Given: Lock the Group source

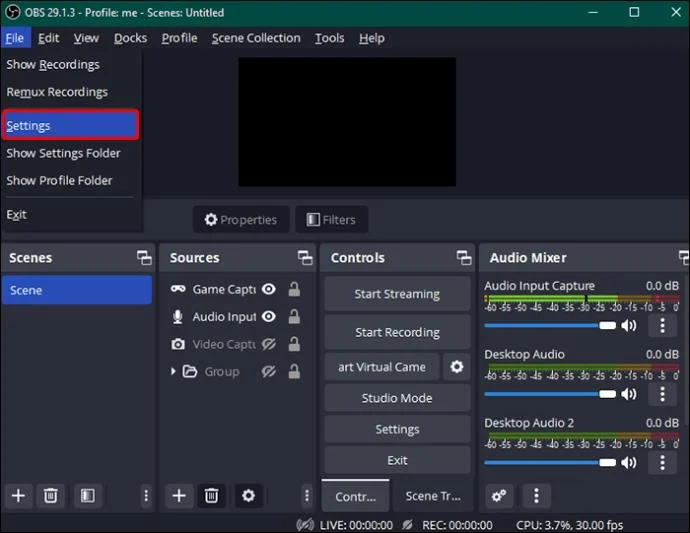Looking at the screenshot, I should tap(294, 371).
